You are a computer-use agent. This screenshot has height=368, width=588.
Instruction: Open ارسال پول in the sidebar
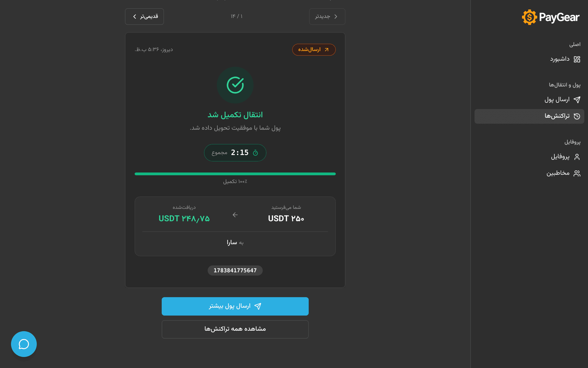point(529,100)
